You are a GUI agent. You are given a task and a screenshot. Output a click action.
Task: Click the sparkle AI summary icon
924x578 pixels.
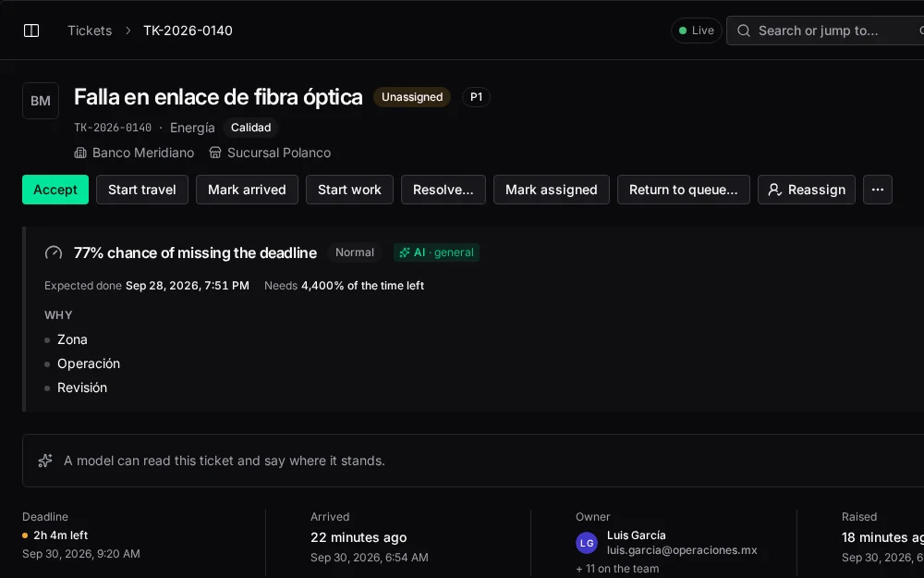point(45,461)
